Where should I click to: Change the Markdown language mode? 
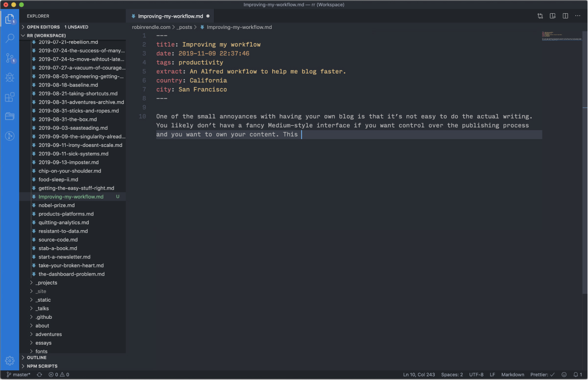(513, 375)
